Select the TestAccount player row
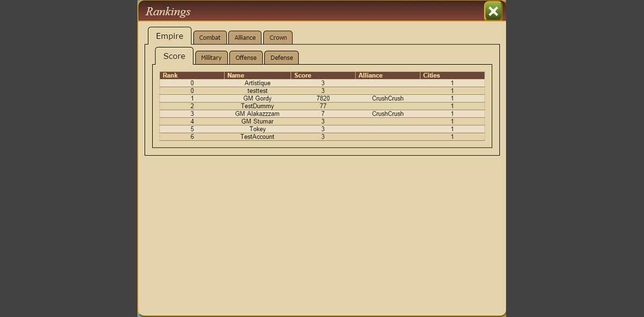 (257, 137)
